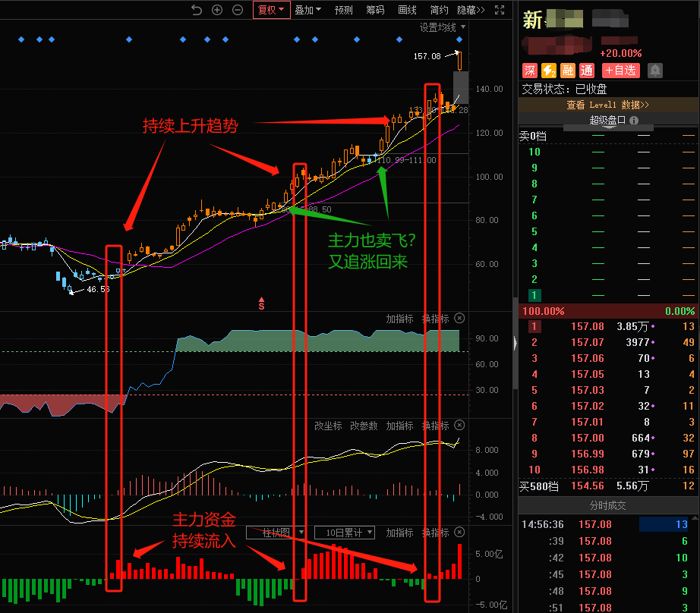Open the 复权 adjustment dropdown
This screenshot has width=700, height=613.
point(272,10)
